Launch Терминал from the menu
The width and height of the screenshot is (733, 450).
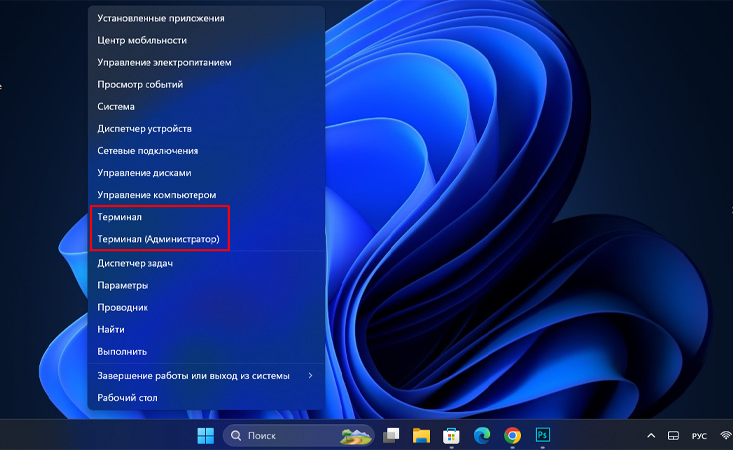tap(206, 217)
